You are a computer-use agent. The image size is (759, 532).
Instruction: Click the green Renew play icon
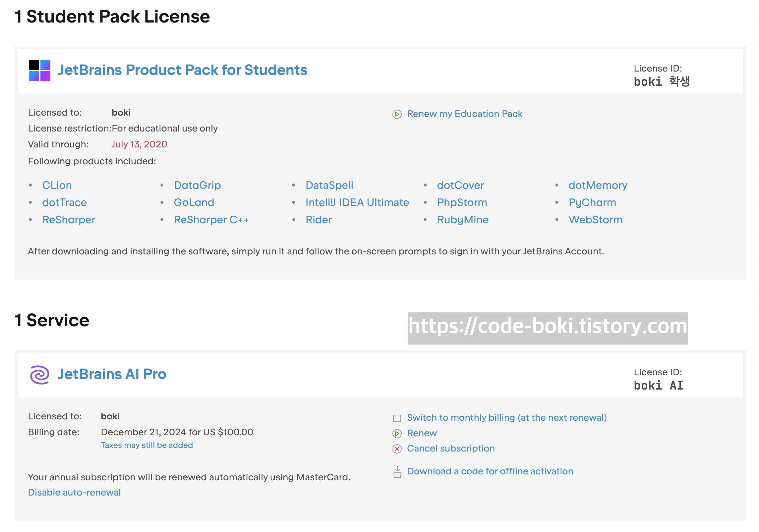coord(397,433)
